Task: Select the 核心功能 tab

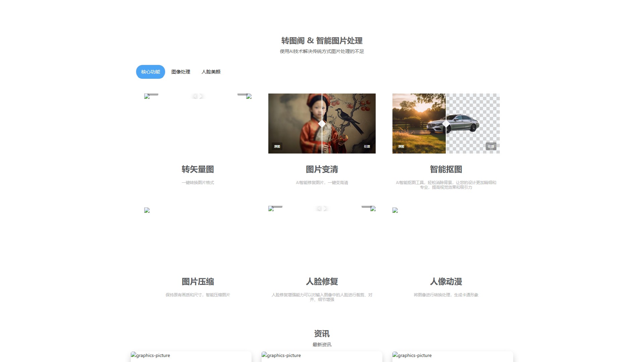Action: tap(150, 72)
